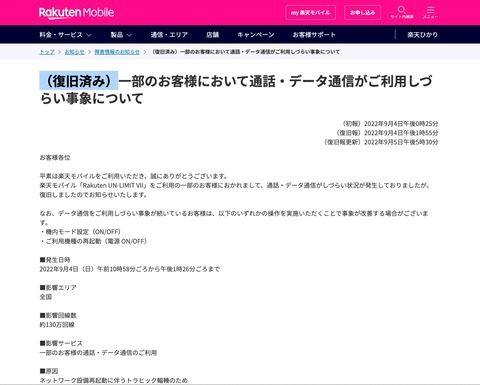Open the お客様サポート menu item
This screenshot has height=385, width=480.
click(x=314, y=35)
